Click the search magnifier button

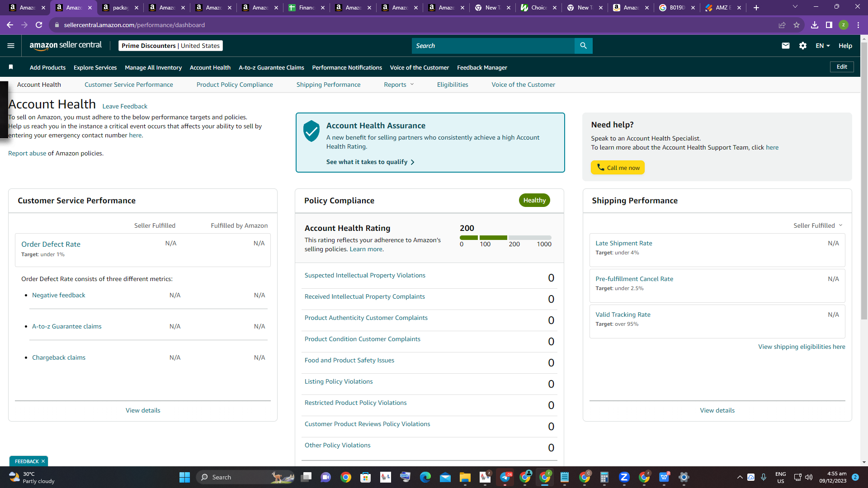click(x=583, y=46)
